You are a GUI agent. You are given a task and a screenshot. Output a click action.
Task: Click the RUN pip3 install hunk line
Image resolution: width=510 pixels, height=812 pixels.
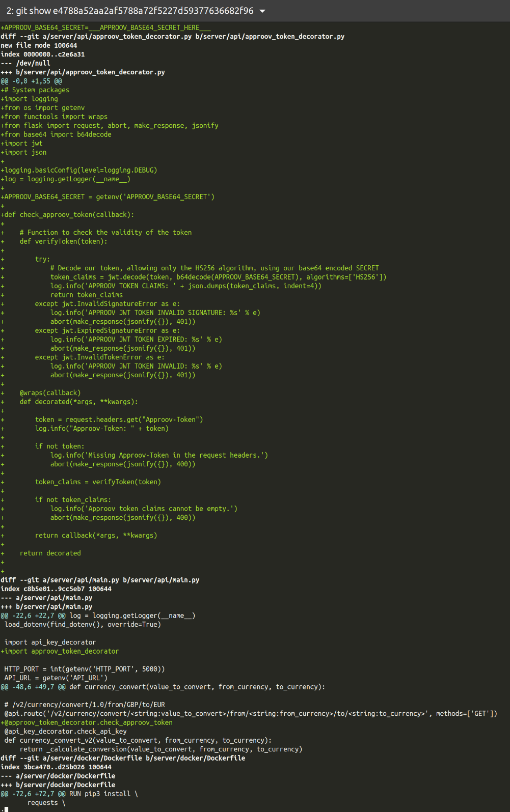[70, 793]
